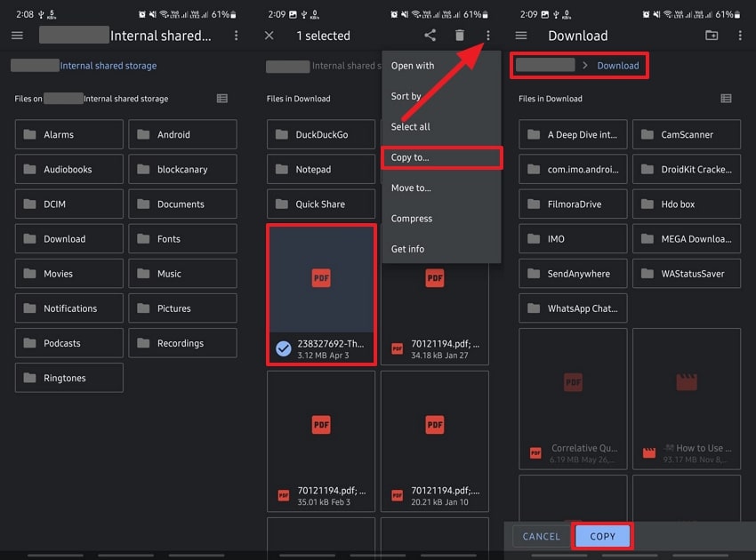This screenshot has width=756, height=560.
Task: Uncheck the selected 238327692 PDF checkmark
Action: [x=283, y=349]
